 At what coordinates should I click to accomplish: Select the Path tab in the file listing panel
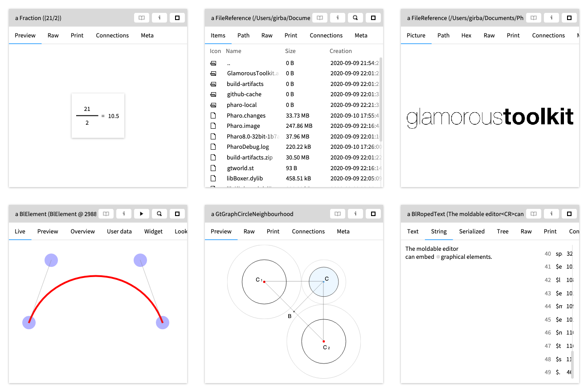[243, 35]
